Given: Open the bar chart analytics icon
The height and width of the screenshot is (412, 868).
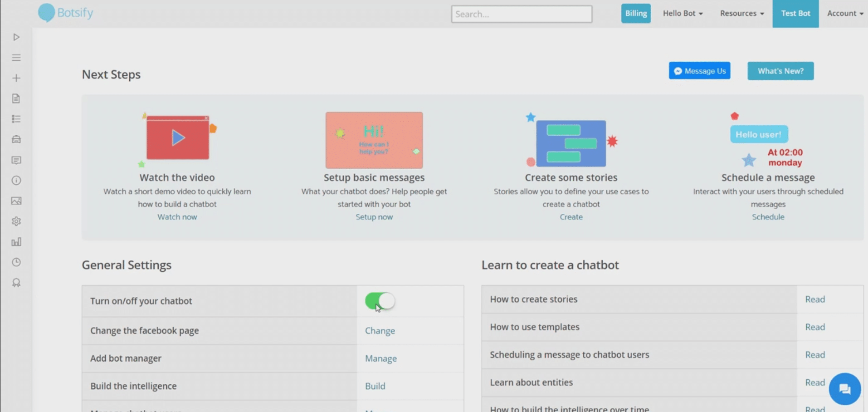Looking at the screenshot, I should (16, 242).
